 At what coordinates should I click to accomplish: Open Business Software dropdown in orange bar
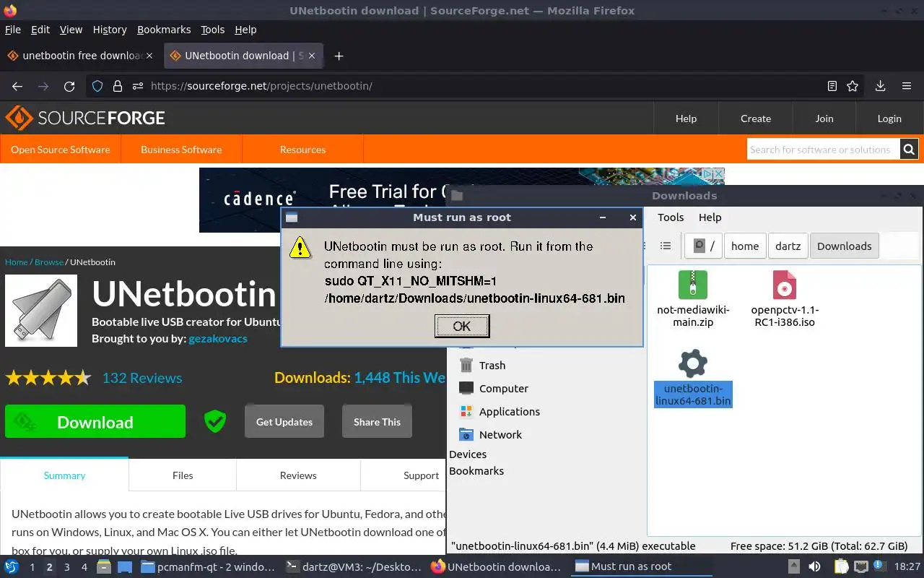pos(181,150)
